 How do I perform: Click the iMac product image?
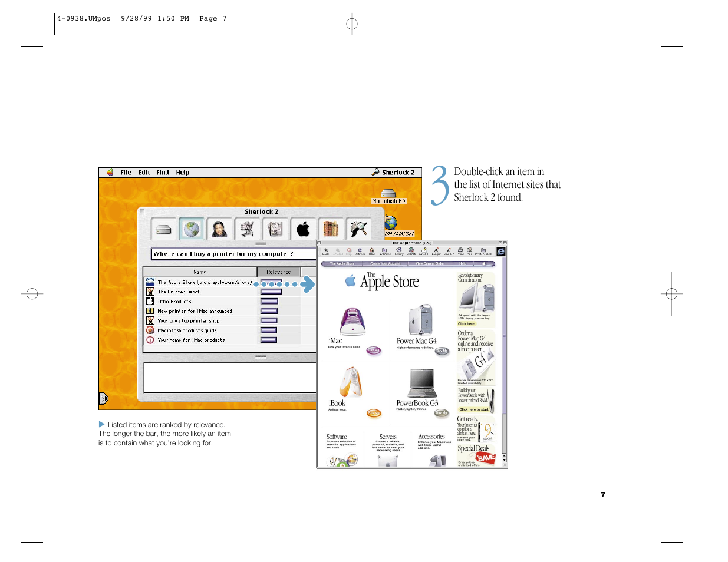pyautogui.click(x=353, y=321)
